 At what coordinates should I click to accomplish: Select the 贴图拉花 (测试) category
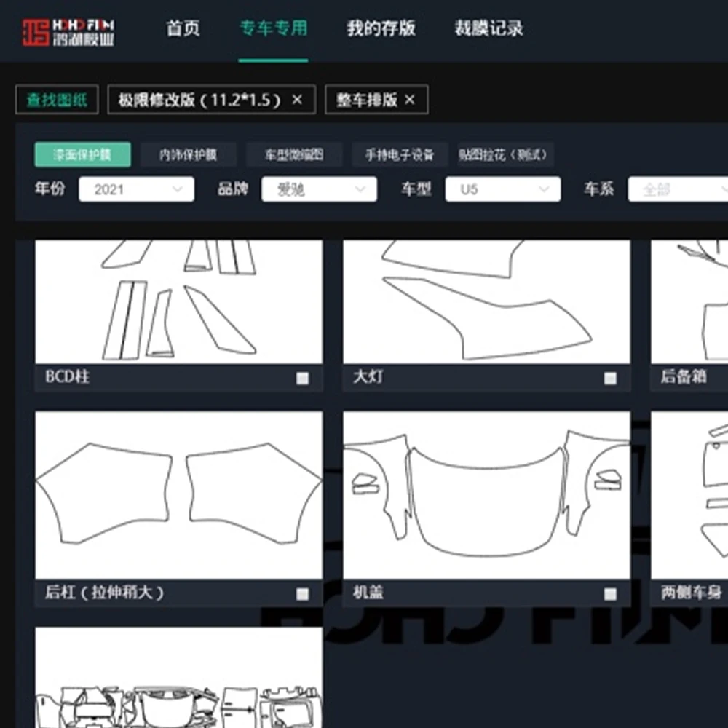pyautogui.click(x=505, y=154)
